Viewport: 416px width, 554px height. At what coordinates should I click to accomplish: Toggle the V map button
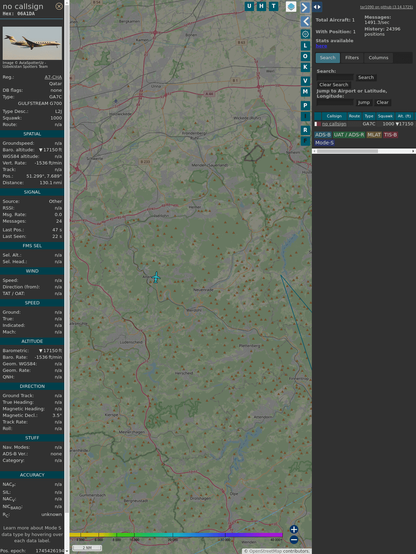(305, 81)
